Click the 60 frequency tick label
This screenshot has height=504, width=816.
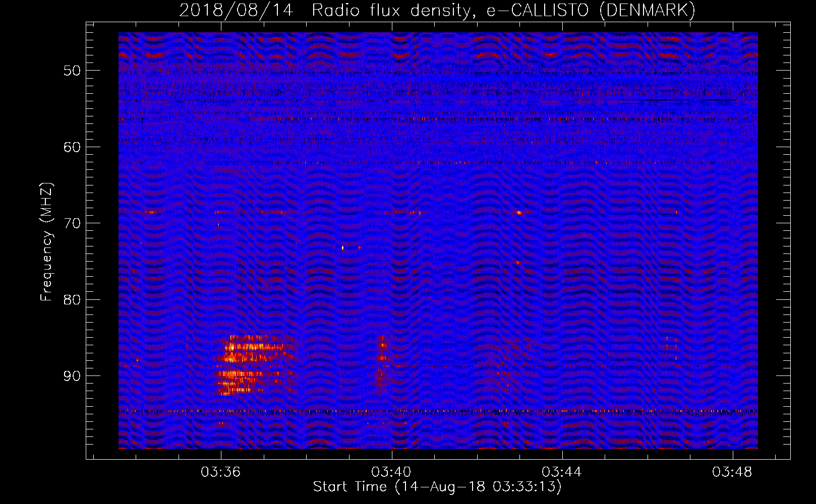coord(72,147)
